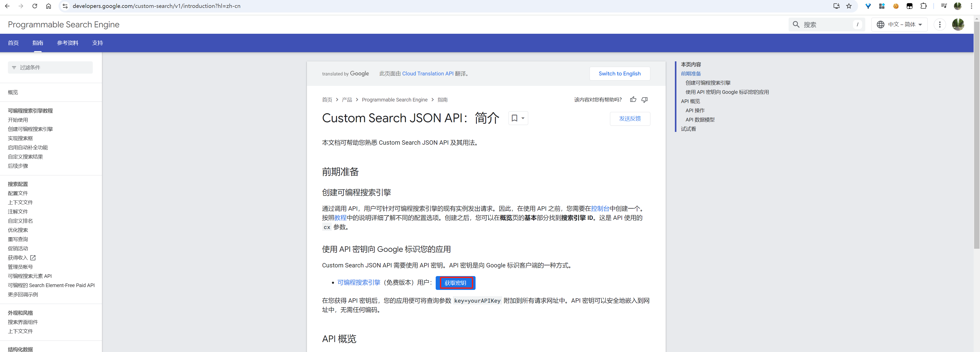The width and height of the screenshot is (980, 352).
Task: Open the browser extensions puzzle icon
Action: pyautogui.click(x=923, y=6)
